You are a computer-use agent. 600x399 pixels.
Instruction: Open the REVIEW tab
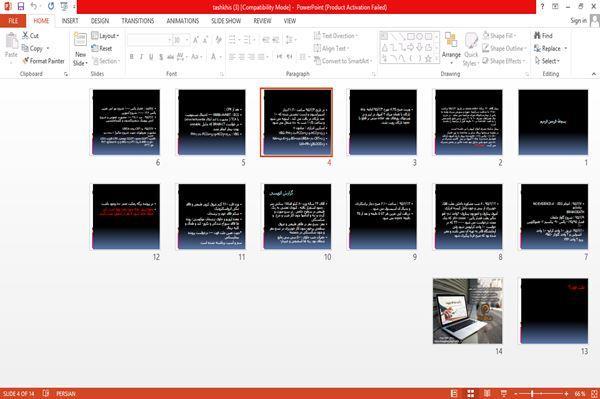[262, 21]
